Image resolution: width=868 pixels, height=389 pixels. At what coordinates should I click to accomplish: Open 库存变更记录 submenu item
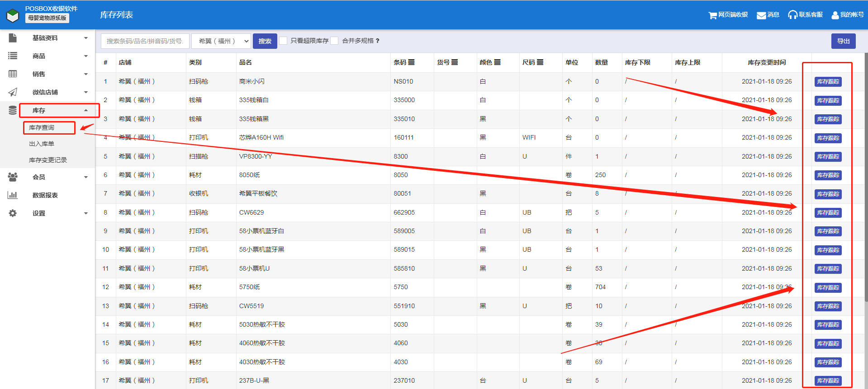tap(48, 160)
